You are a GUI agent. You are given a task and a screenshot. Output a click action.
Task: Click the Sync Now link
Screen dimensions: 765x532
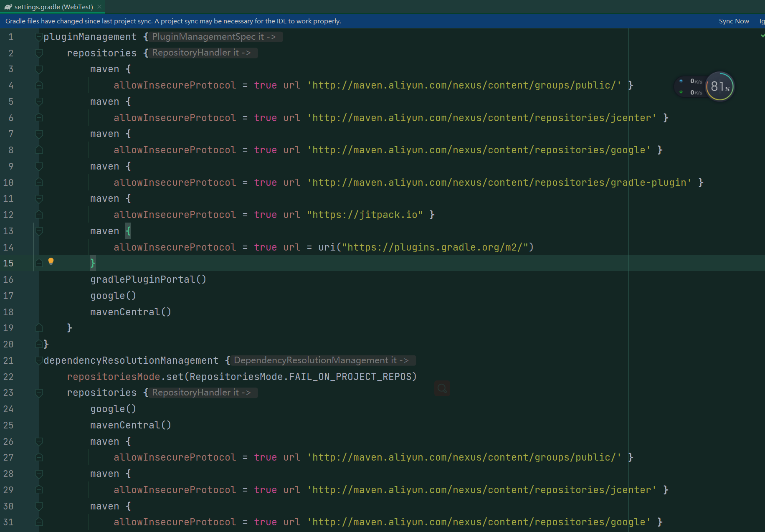(x=734, y=21)
